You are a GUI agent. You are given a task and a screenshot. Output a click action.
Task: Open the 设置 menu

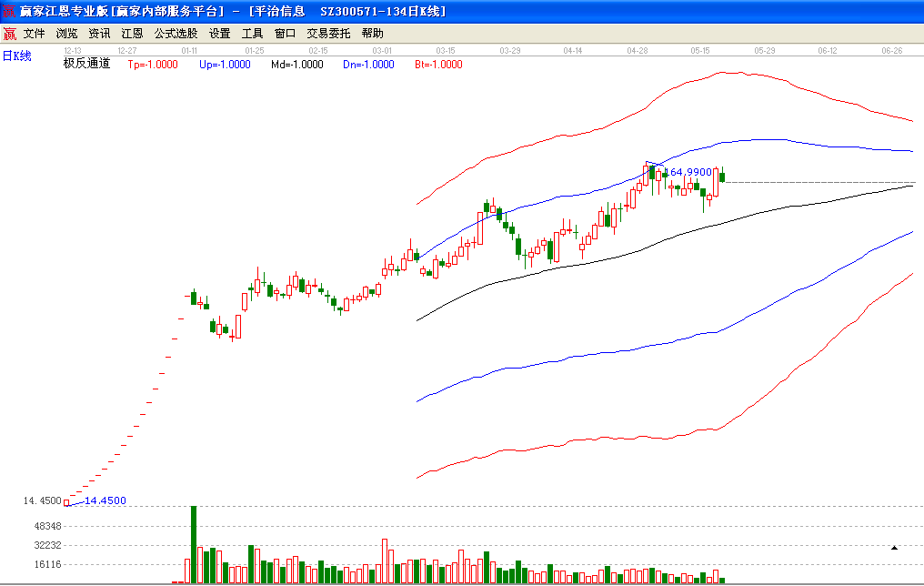click(x=220, y=34)
